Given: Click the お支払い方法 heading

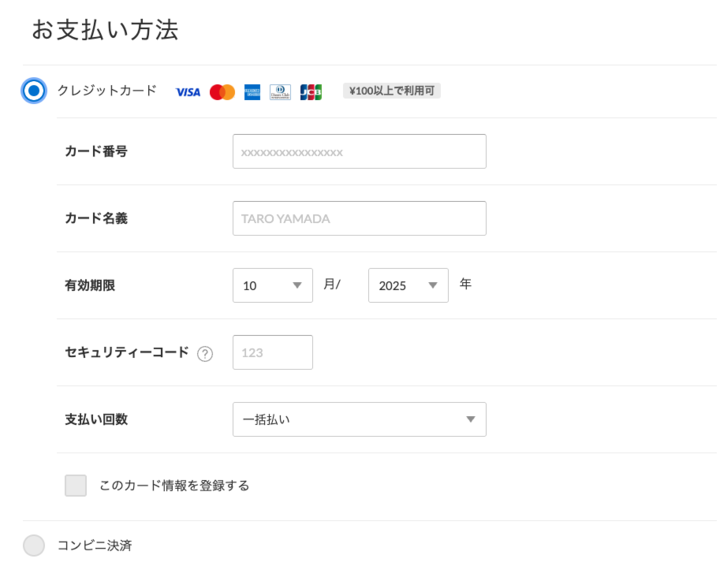Looking at the screenshot, I should [x=105, y=30].
